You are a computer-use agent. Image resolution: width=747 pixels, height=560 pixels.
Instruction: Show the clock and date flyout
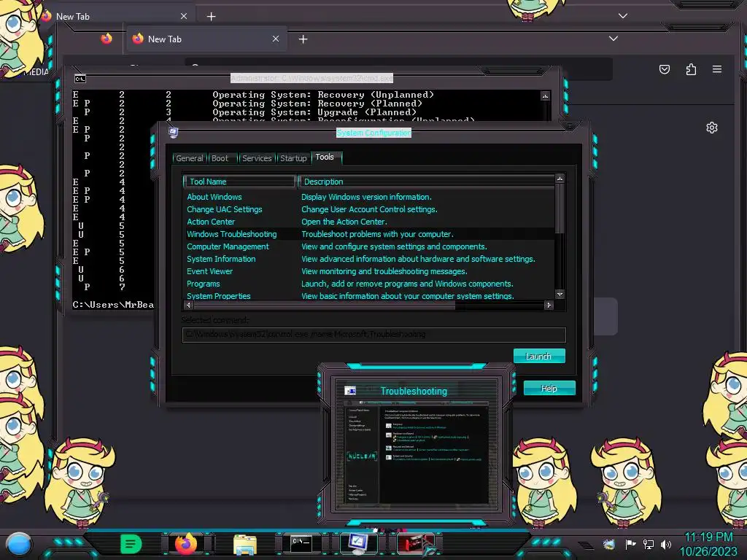(x=708, y=544)
